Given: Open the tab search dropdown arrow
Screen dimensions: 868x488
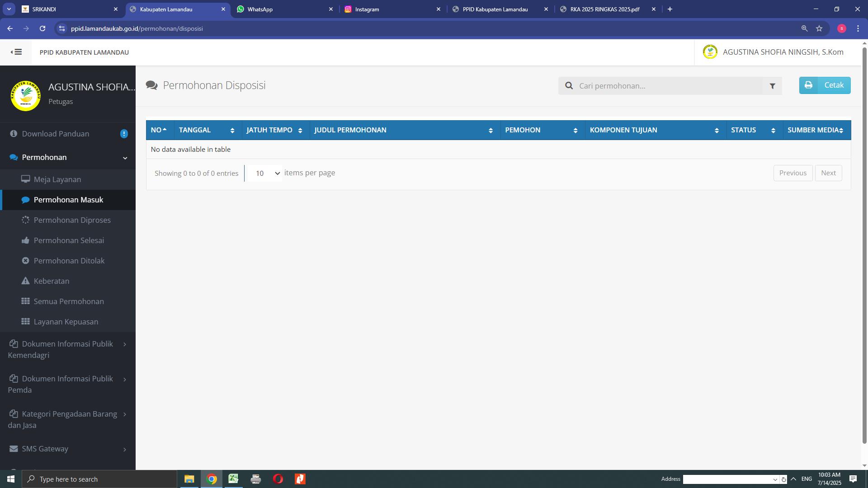Looking at the screenshot, I should click(9, 9).
